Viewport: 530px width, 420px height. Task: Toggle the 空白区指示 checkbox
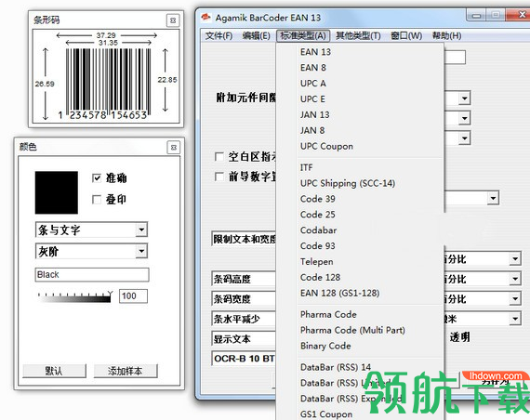[x=219, y=156]
